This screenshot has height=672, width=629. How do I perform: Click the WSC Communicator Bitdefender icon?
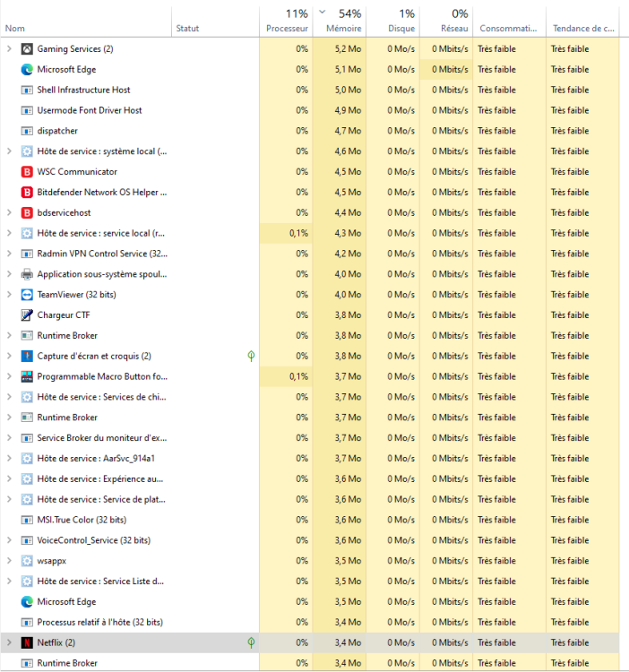coord(27,172)
